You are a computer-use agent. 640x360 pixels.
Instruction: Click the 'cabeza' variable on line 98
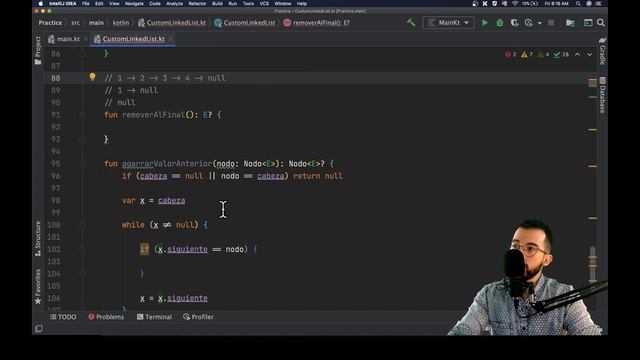tap(171, 200)
